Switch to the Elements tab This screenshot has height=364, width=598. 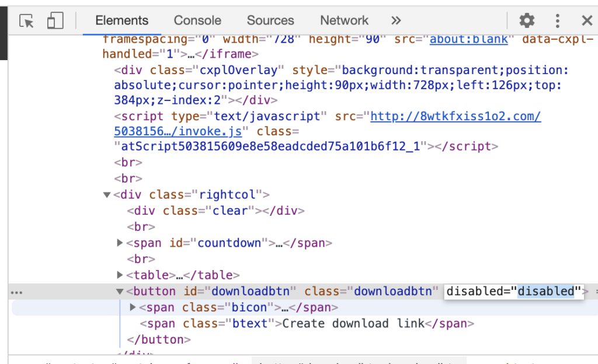pos(121,20)
